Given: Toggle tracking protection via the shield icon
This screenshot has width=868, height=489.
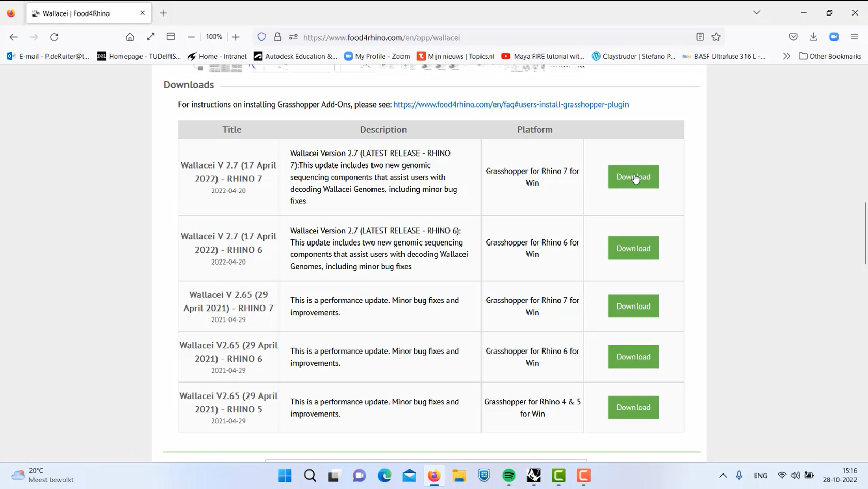Looking at the screenshot, I should point(262,37).
